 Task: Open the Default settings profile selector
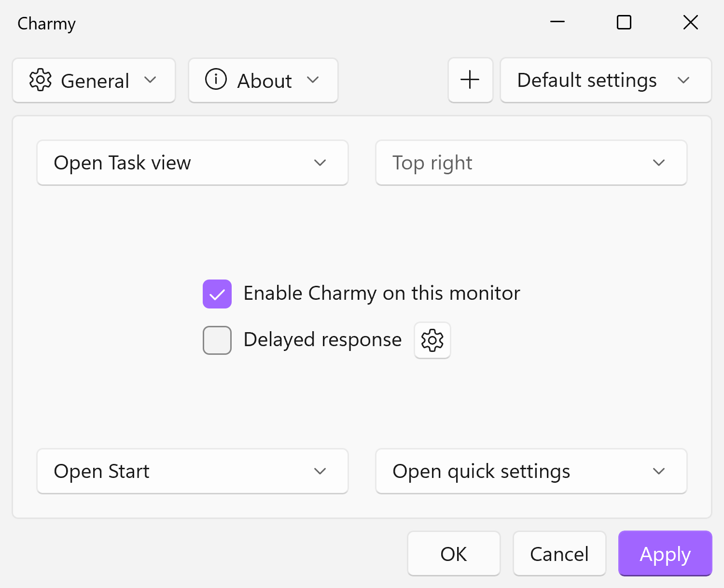click(x=605, y=80)
